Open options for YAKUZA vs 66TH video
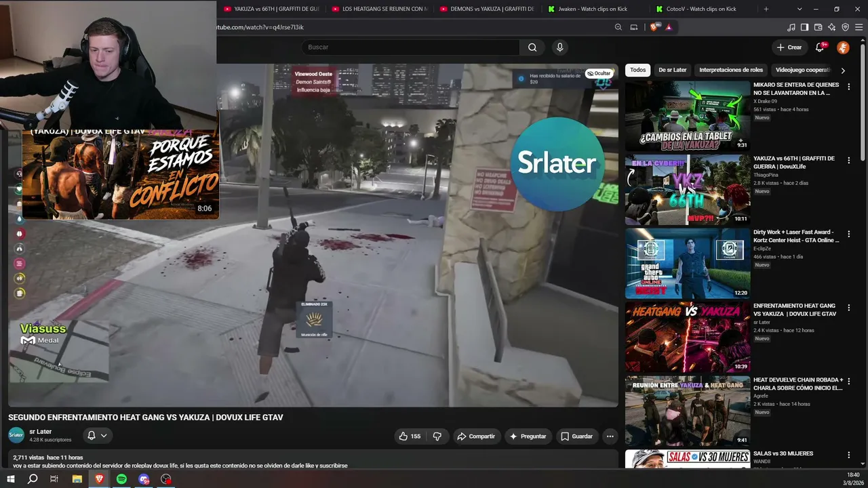The width and height of the screenshot is (868, 488). 848,160
